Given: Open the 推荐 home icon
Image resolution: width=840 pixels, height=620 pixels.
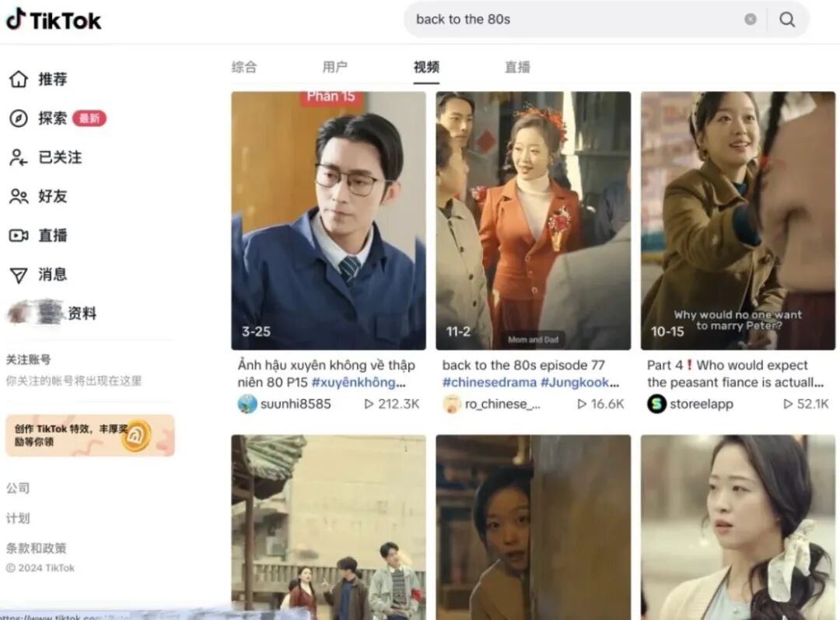Looking at the screenshot, I should 18,79.
